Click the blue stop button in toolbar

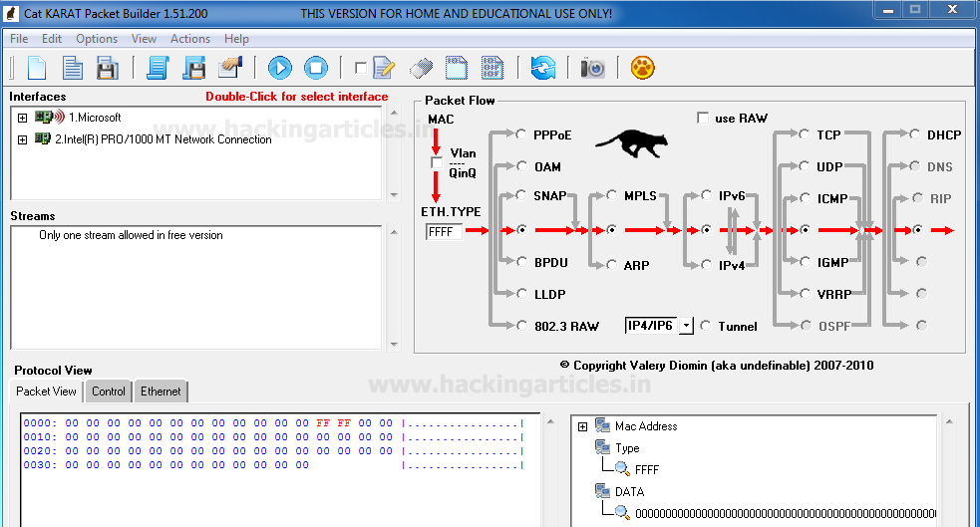coord(315,68)
